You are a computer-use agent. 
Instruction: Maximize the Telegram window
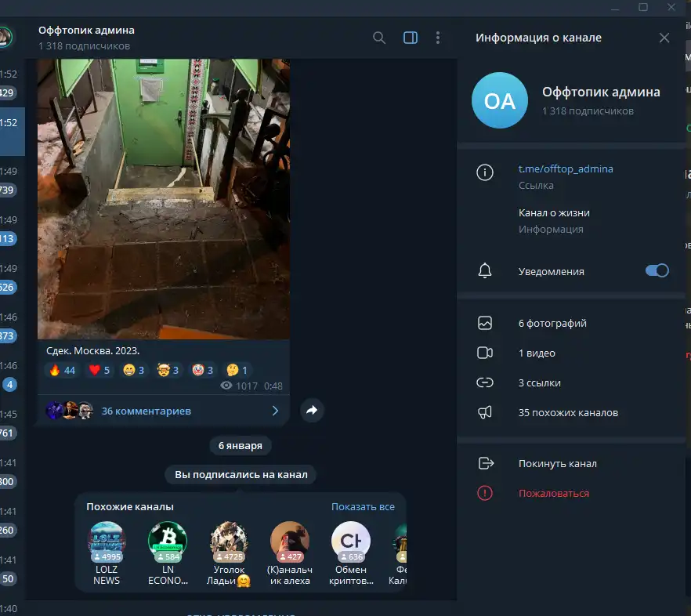[x=643, y=7]
